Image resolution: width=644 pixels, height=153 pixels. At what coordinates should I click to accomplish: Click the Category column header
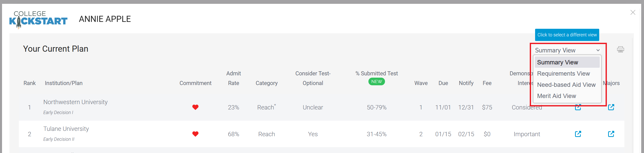pyautogui.click(x=266, y=83)
